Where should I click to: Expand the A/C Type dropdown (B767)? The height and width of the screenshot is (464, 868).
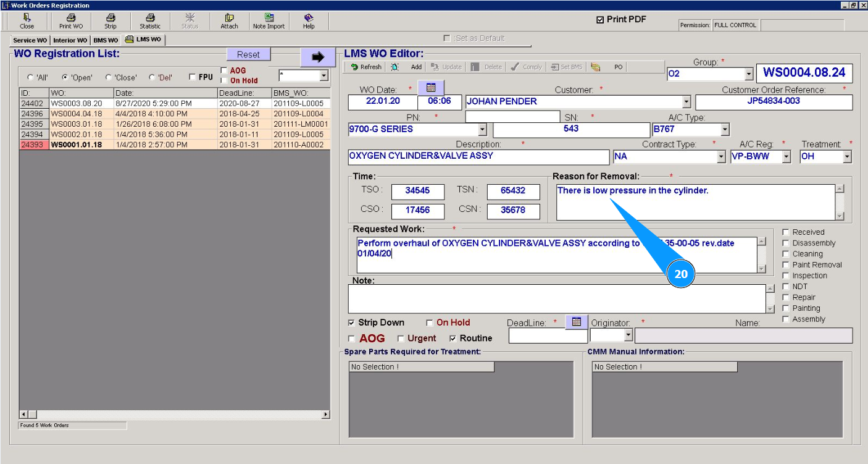point(725,130)
